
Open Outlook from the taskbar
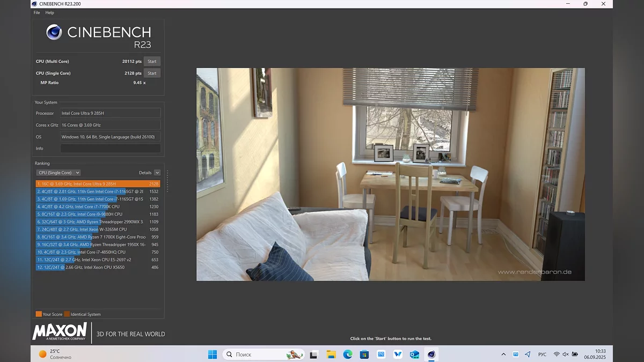(414, 354)
